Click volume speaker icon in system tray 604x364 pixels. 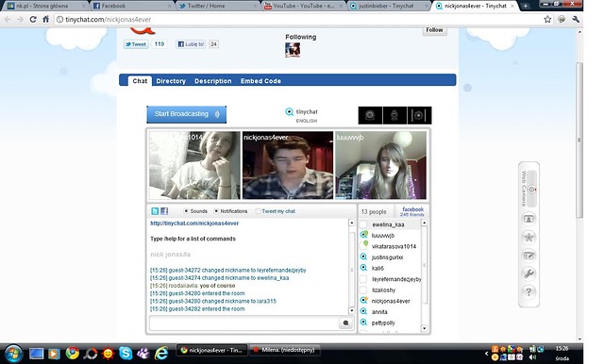click(533, 357)
